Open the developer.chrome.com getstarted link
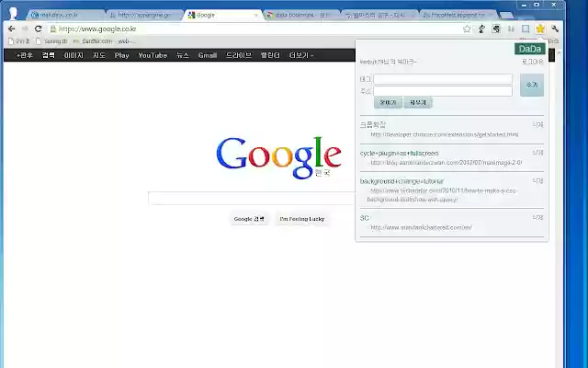This screenshot has width=588, height=368. (445, 134)
